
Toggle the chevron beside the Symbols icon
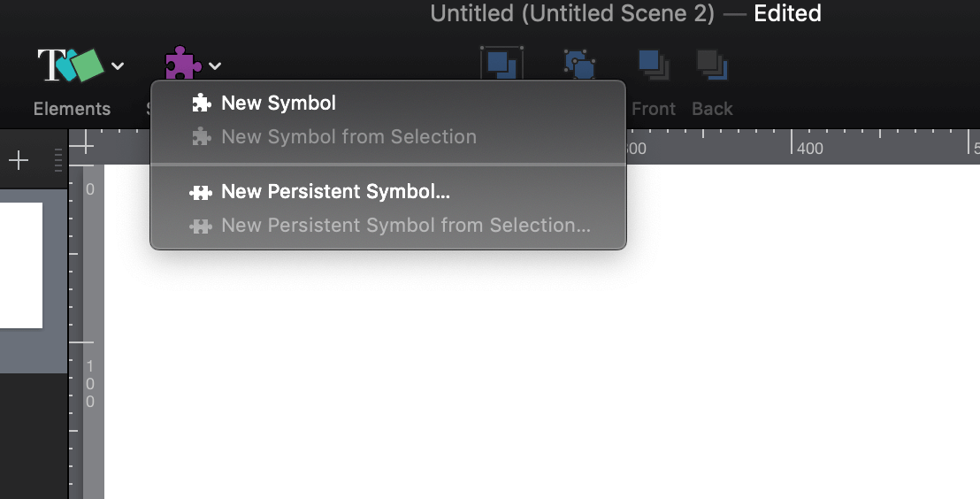pyautogui.click(x=215, y=65)
